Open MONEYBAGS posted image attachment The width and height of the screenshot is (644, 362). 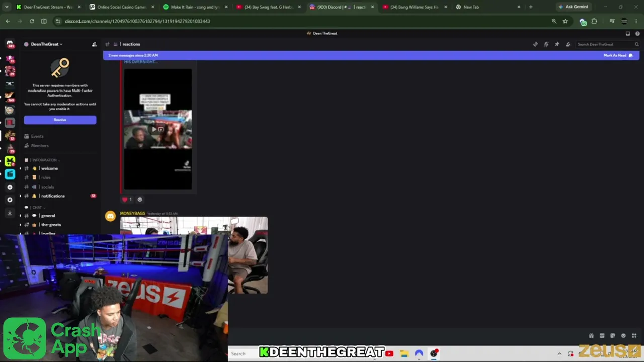pyautogui.click(x=194, y=255)
